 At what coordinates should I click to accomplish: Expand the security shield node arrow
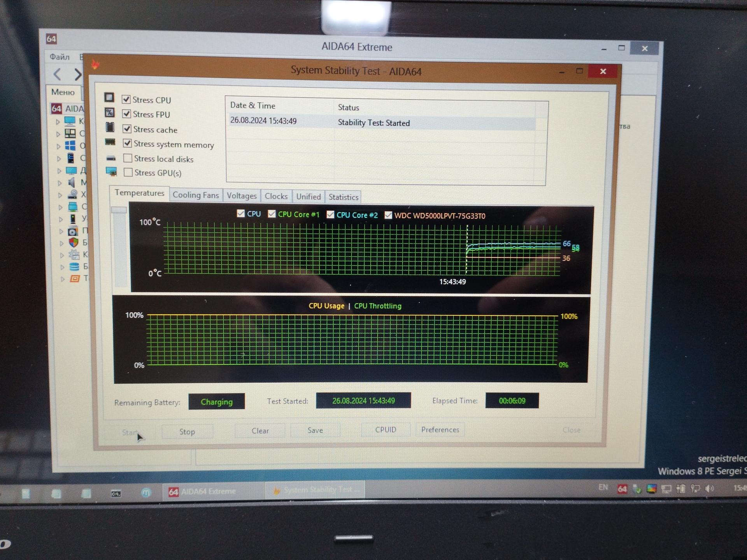tap(61, 243)
